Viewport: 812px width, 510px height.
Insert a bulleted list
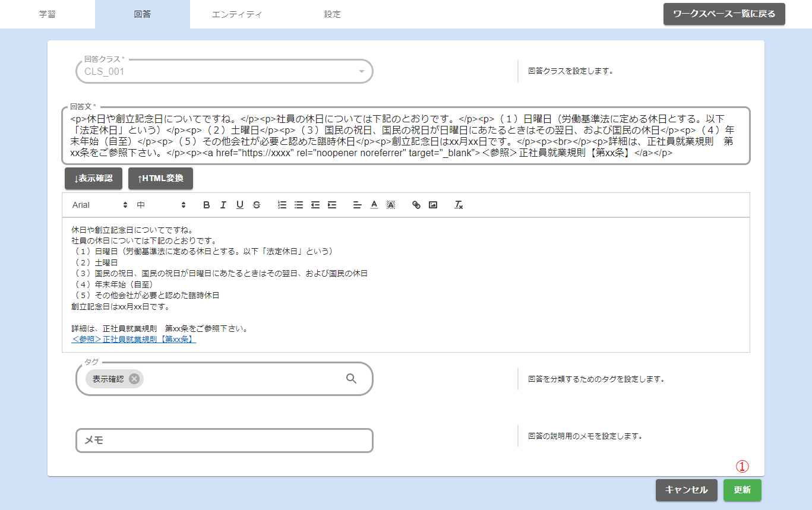pyautogui.click(x=299, y=205)
